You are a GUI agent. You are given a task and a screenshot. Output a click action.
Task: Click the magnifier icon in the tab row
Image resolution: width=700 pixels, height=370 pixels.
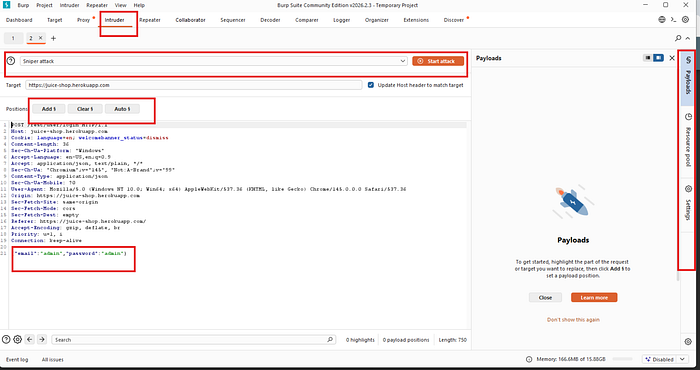(x=679, y=38)
